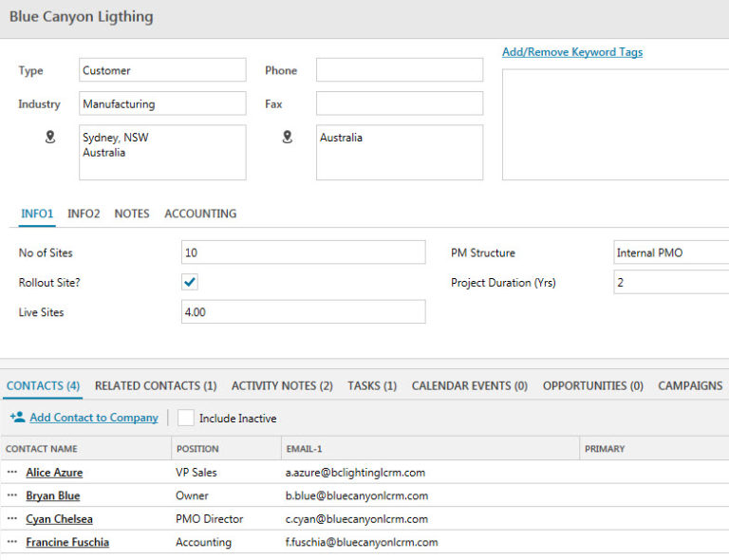Select the CONTACTS (4) tab
729x560 pixels.
coord(43,385)
